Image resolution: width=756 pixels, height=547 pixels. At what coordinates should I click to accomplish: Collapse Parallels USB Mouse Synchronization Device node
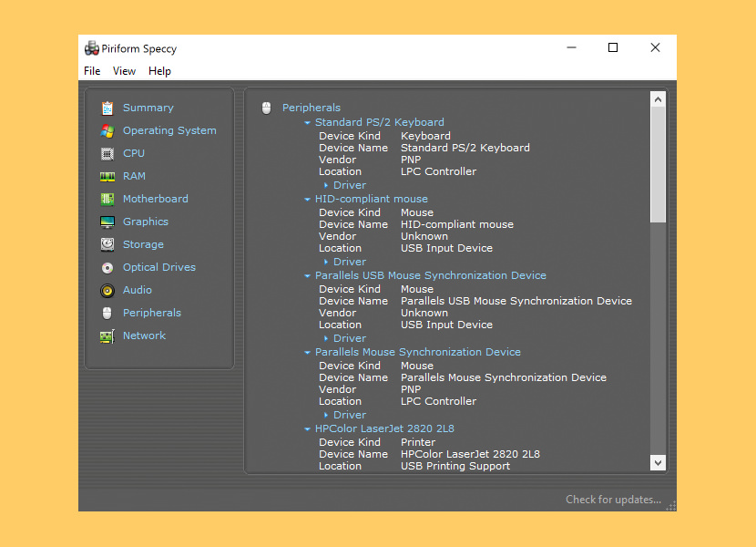pyautogui.click(x=307, y=275)
